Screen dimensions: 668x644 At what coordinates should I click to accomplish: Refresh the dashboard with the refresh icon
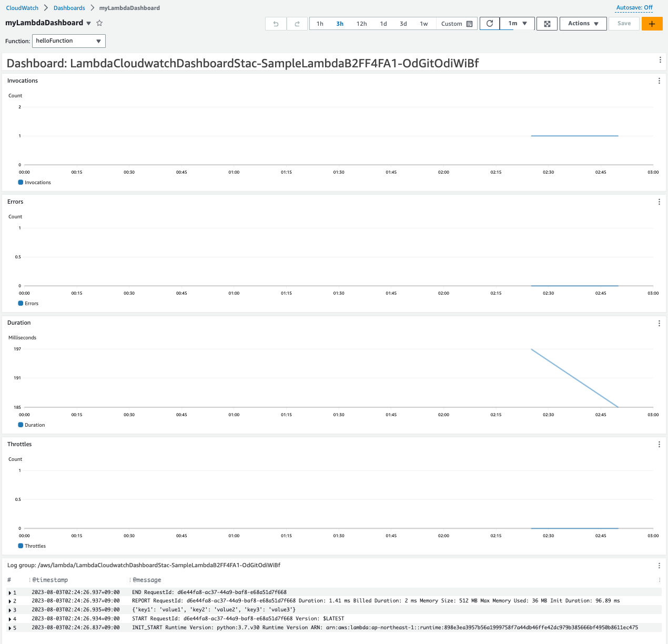point(489,23)
